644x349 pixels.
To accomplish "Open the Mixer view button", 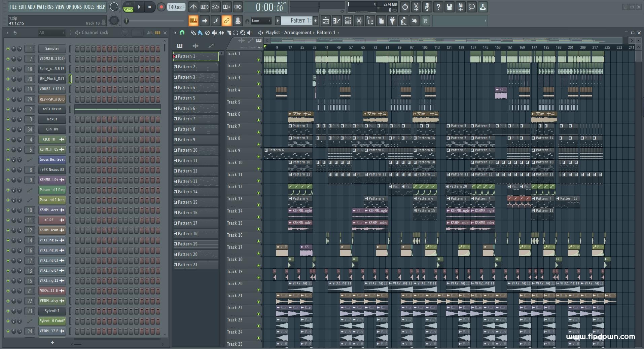I will [359, 21].
